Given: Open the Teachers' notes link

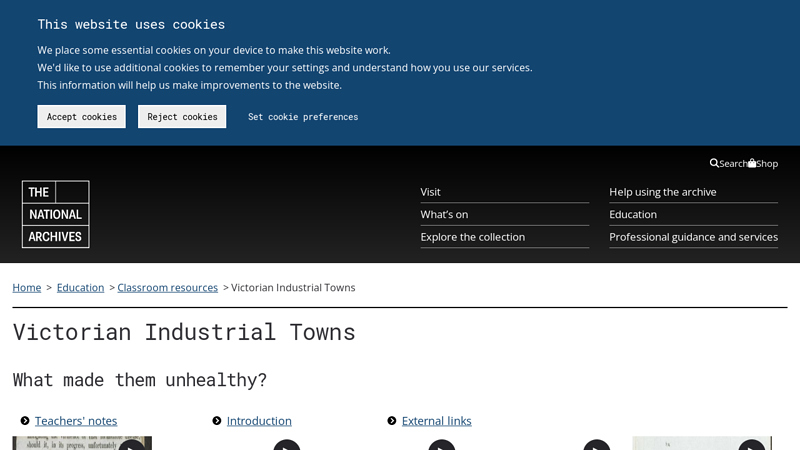Looking at the screenshot, I should 76,421.
